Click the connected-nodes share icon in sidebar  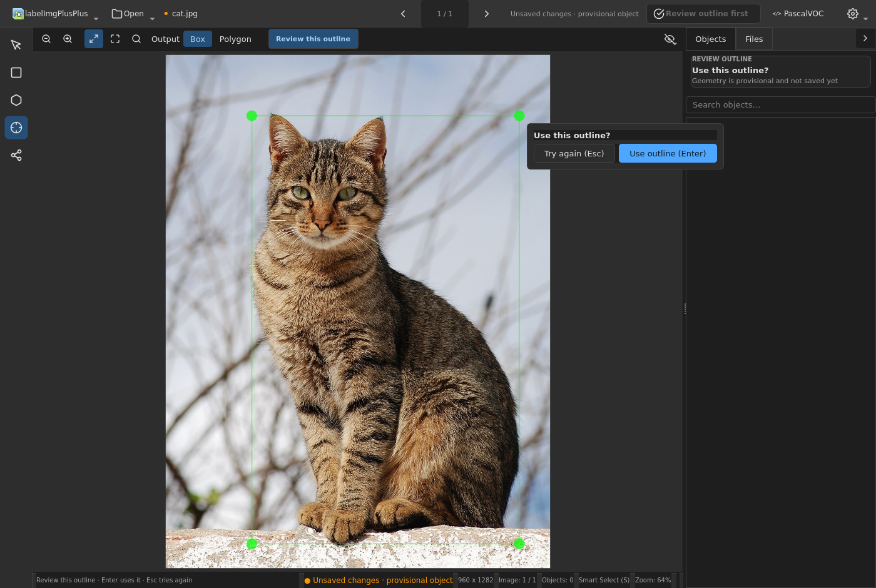pos(16,155)
